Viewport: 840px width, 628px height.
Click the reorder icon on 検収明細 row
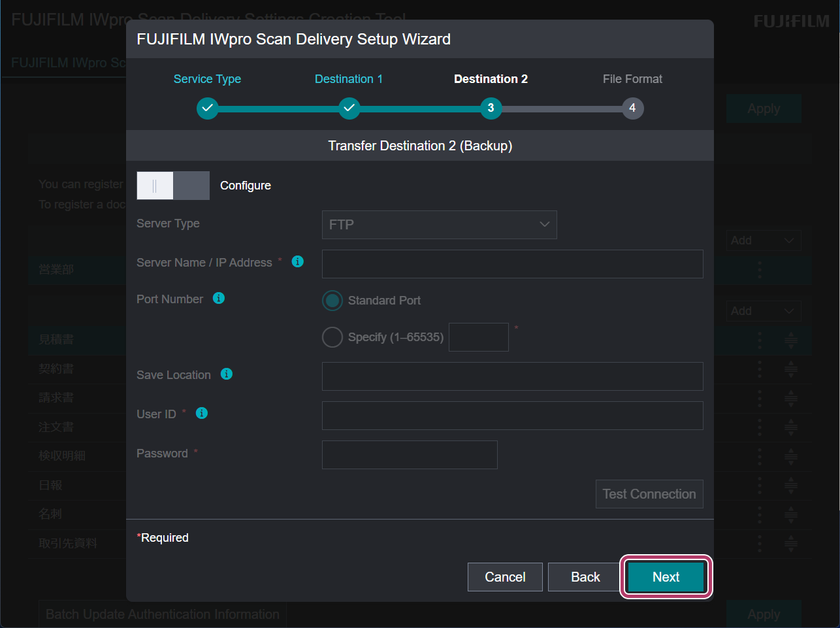point(791,456)
